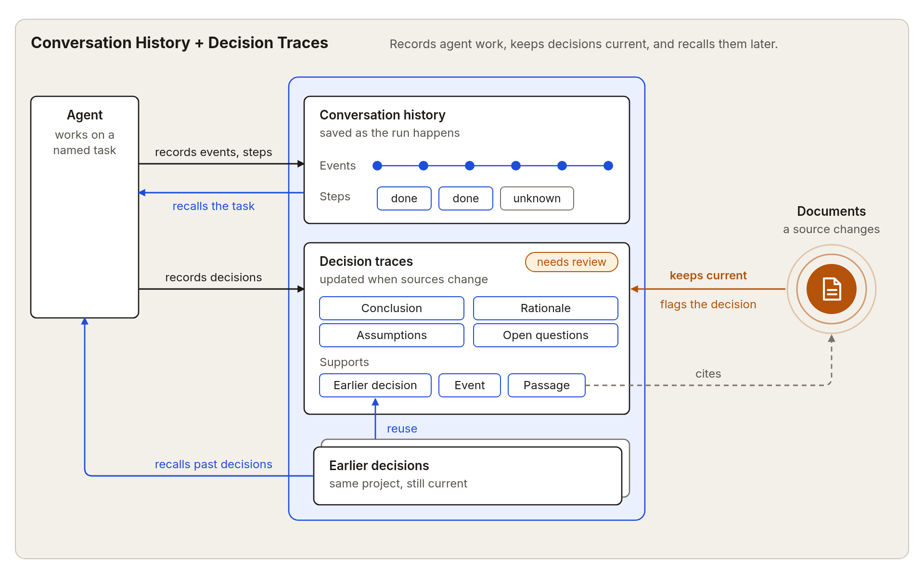924x578 pixels.
Task: Click the Open questions box
Action: (546, 335)
